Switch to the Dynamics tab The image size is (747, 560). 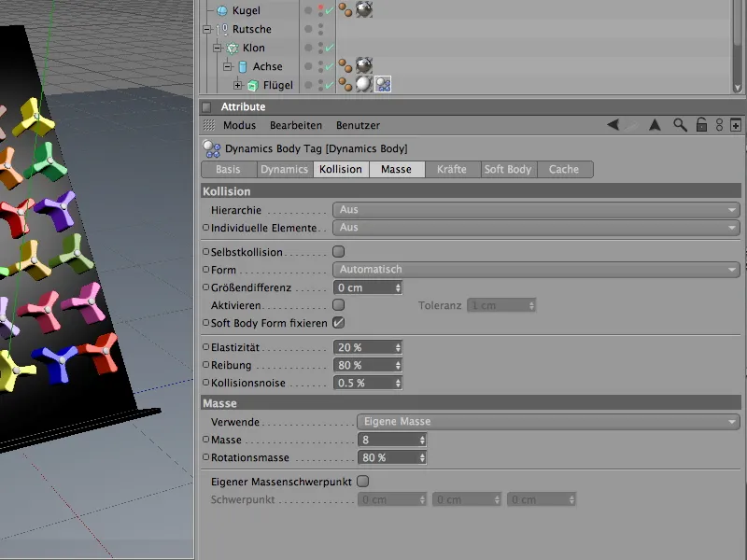coord(285,170)
